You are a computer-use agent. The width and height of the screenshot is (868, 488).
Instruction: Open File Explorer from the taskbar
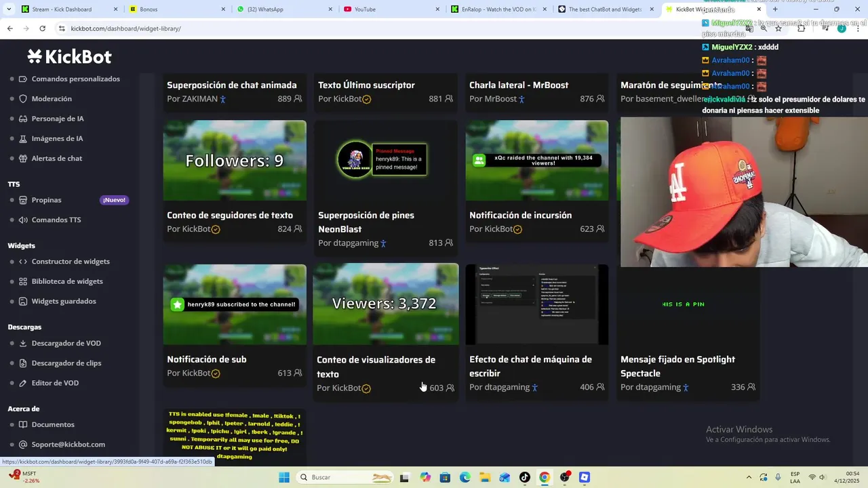[485, 477]
